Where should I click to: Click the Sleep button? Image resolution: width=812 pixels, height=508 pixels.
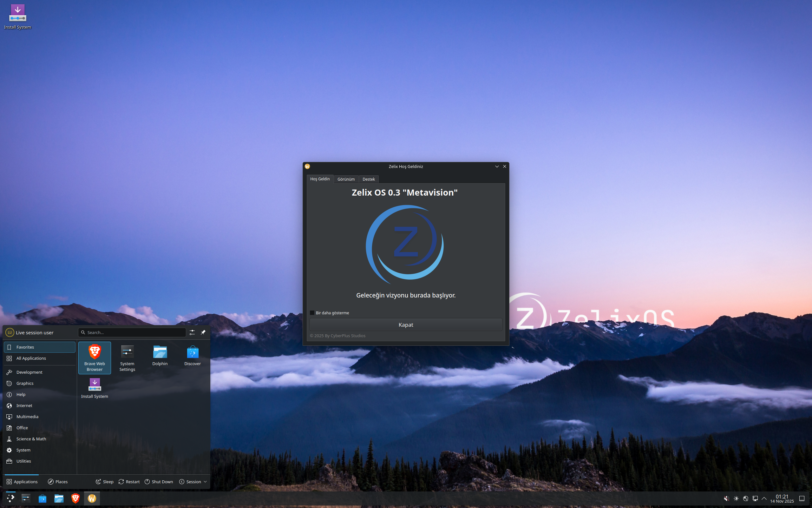pos(105,482)
